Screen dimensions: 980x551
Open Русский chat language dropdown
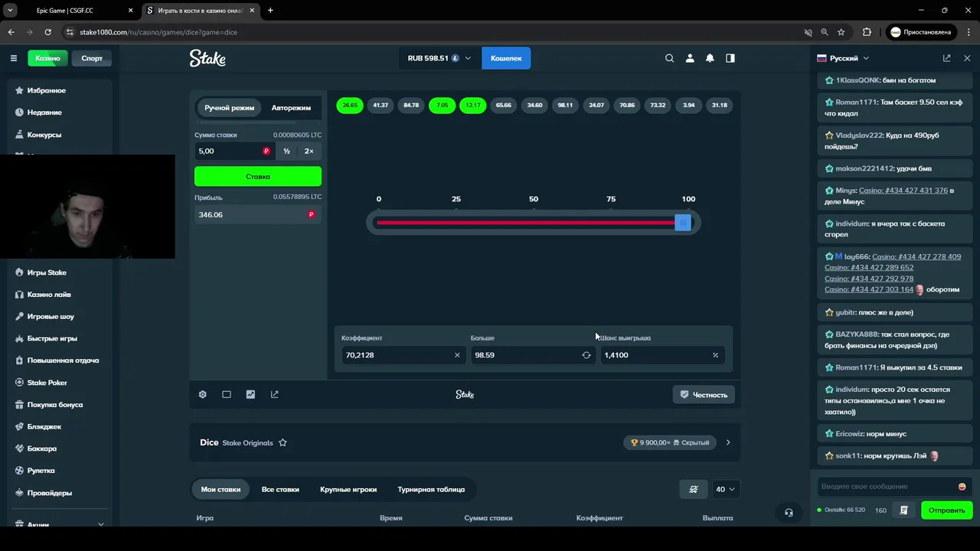843,58
